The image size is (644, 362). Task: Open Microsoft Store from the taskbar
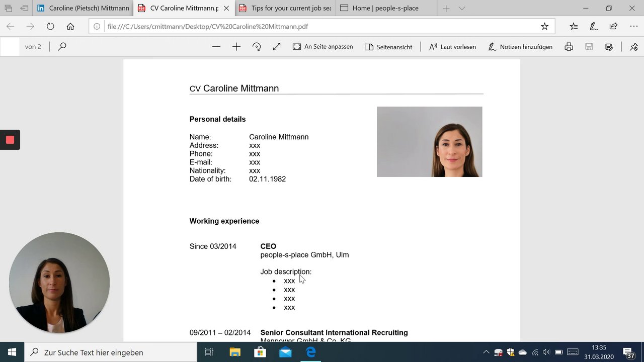coord(260,352)
